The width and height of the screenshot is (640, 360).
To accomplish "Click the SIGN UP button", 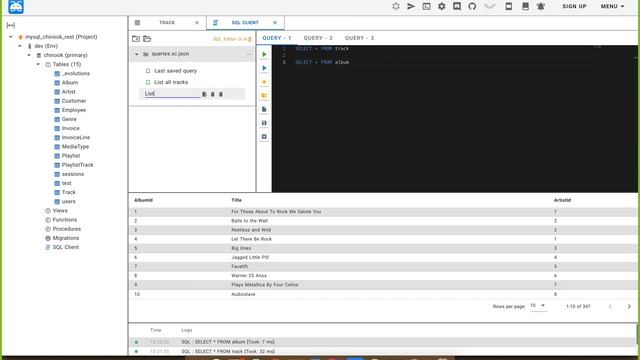I will [574, 6].
